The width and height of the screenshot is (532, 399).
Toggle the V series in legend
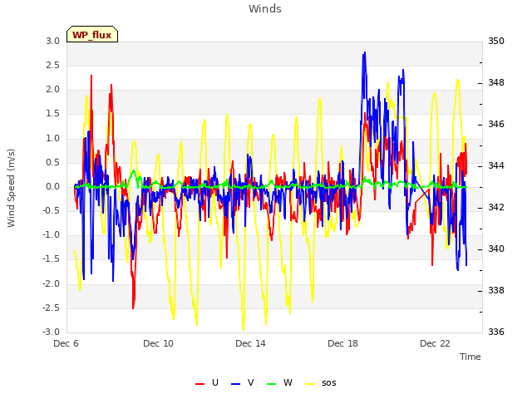point(243,382)
